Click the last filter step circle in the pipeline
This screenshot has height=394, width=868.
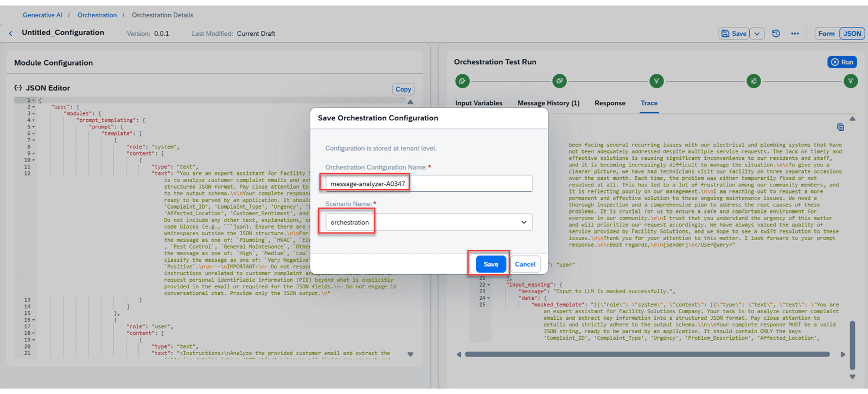(851, 81)
